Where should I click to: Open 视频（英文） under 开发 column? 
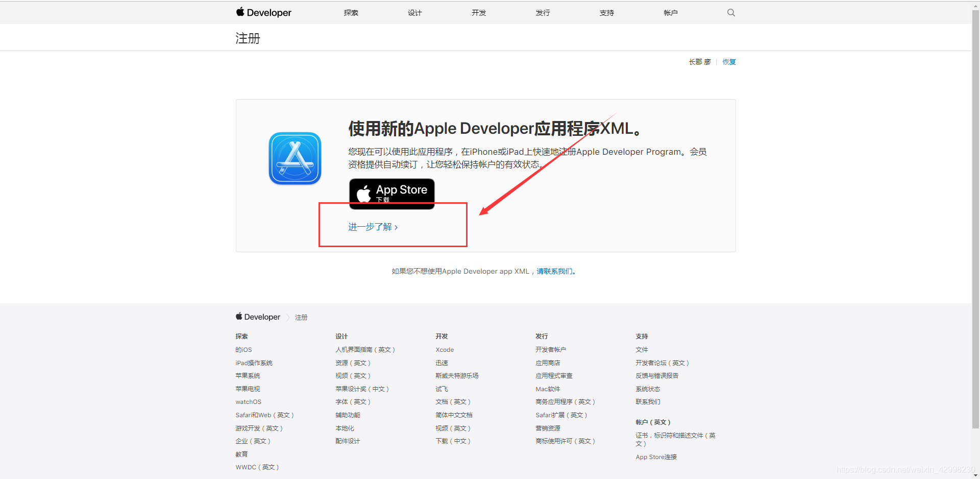(x=453, y=428)
